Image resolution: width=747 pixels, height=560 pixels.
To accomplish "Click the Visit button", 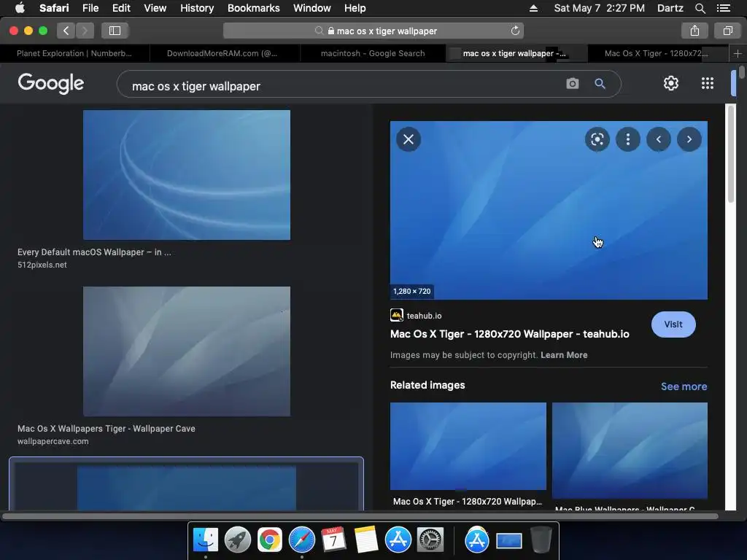I will coord(673,324).
